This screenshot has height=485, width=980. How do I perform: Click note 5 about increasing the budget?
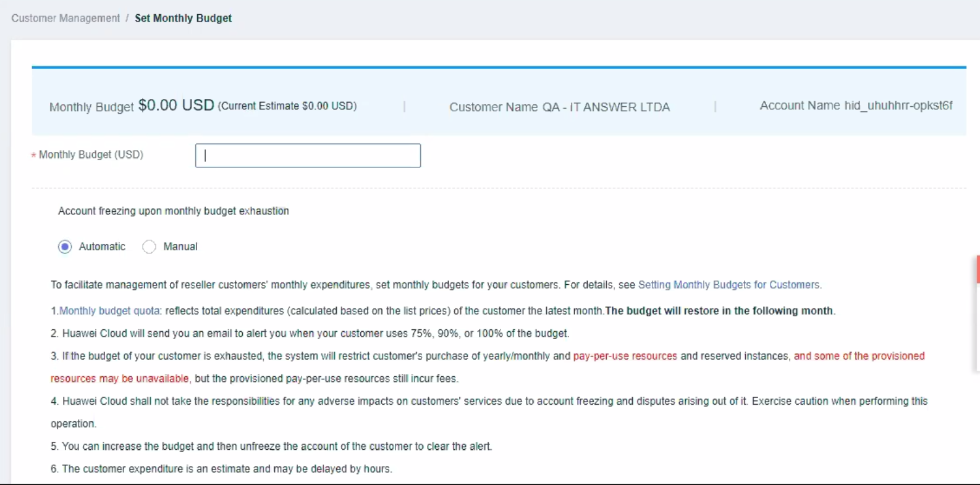(x=271, y=446)
